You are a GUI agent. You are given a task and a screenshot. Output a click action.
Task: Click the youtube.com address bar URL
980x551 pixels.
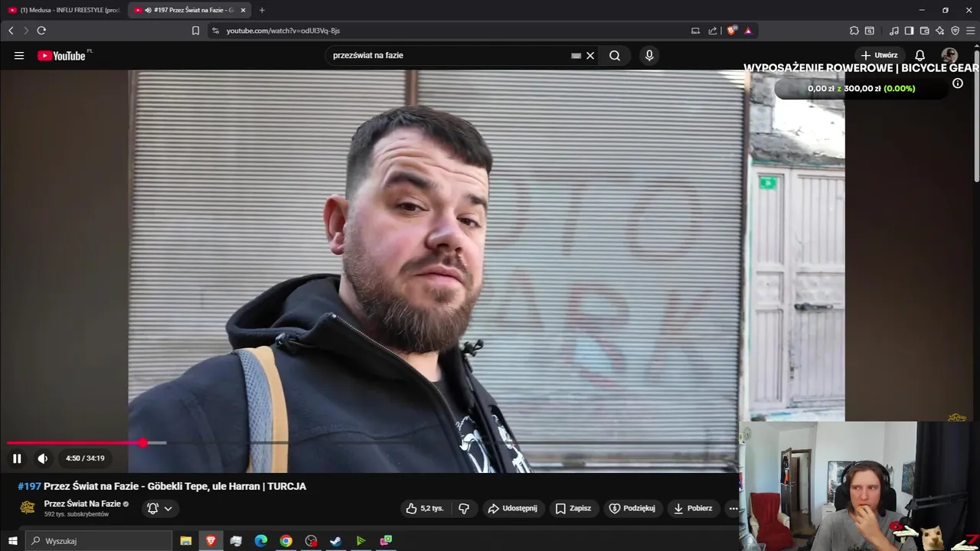[x=283, y=31]
